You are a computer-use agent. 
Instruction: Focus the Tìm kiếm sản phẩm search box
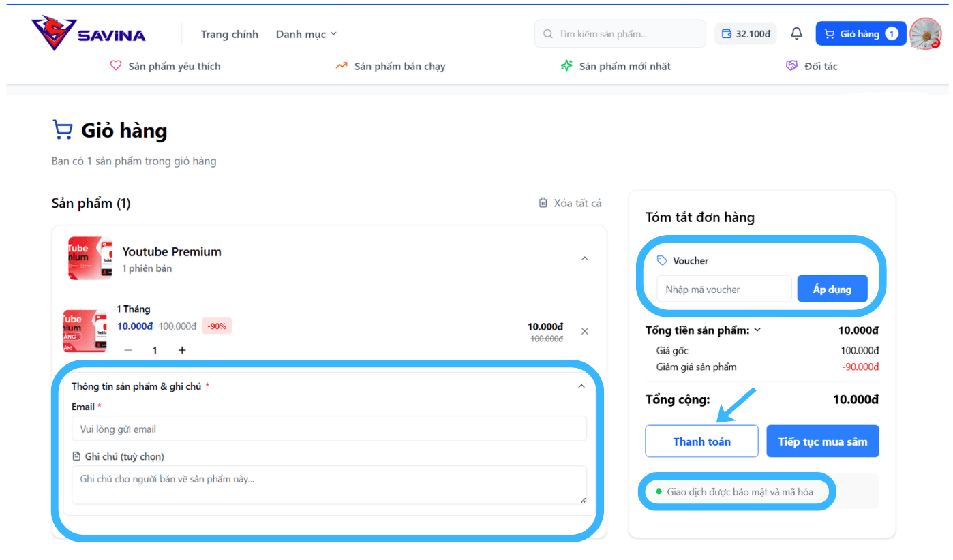pyautogui.click(x=620, y=33)
